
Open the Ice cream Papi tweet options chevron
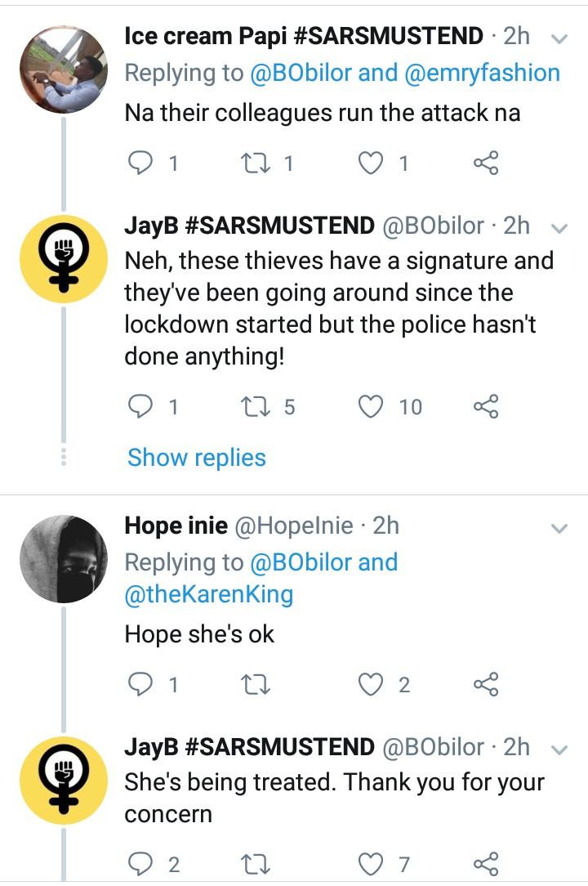tap(559, 38)
